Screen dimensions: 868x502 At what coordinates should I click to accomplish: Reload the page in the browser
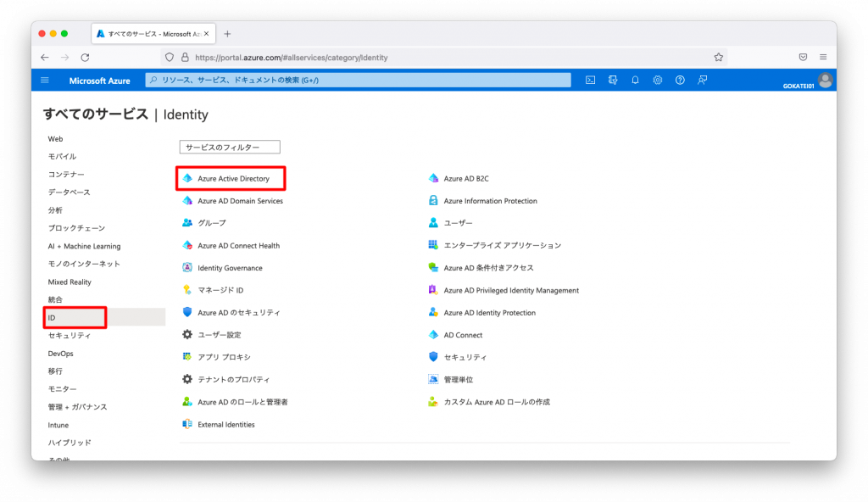[x=85, y=57]
